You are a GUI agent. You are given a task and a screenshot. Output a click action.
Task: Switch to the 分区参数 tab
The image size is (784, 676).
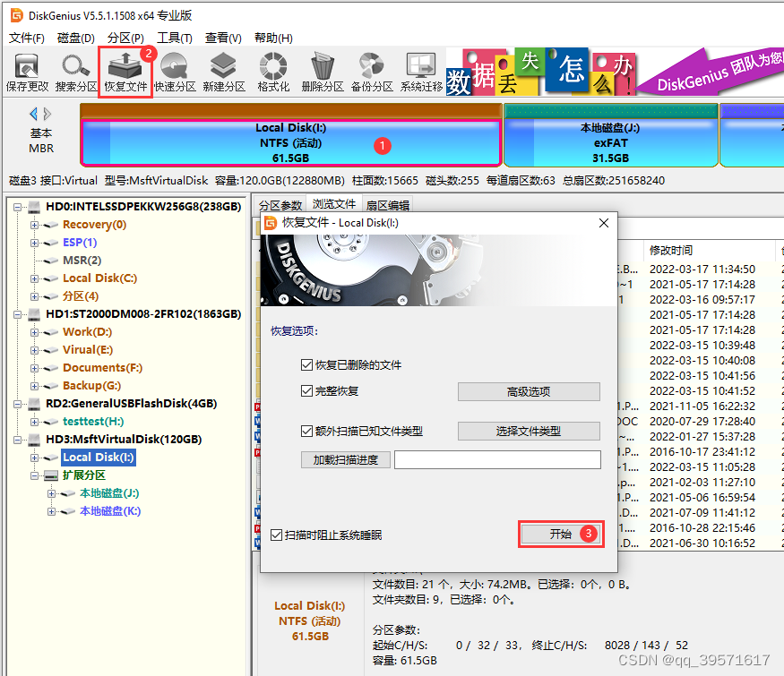[280, 205]
